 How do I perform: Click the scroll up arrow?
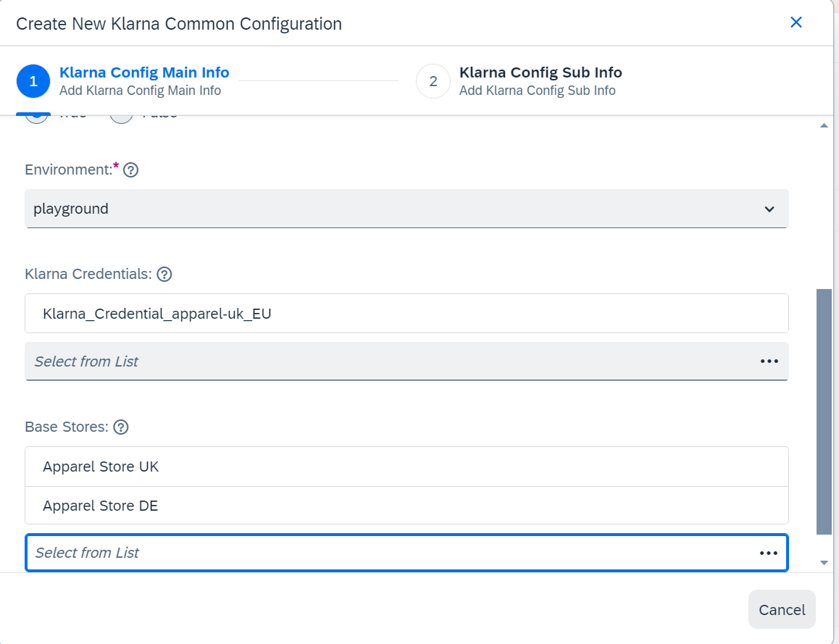(824, 126)
